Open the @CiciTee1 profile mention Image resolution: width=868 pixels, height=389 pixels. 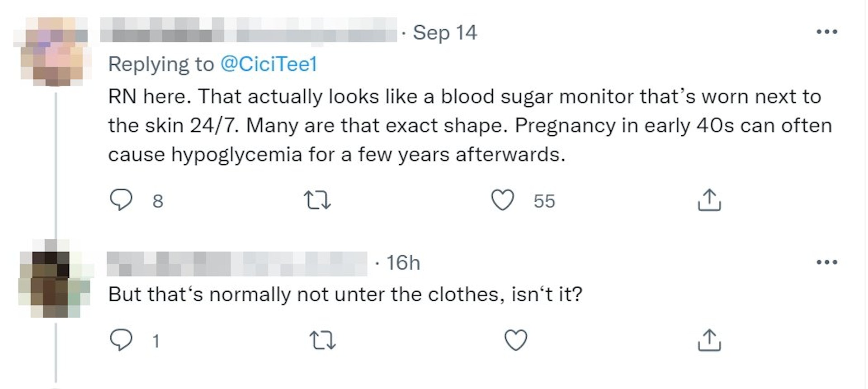pos(269,64)
